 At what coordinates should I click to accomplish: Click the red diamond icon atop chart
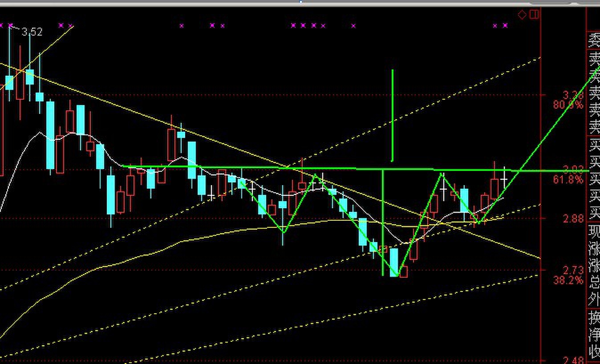[522, 15]
